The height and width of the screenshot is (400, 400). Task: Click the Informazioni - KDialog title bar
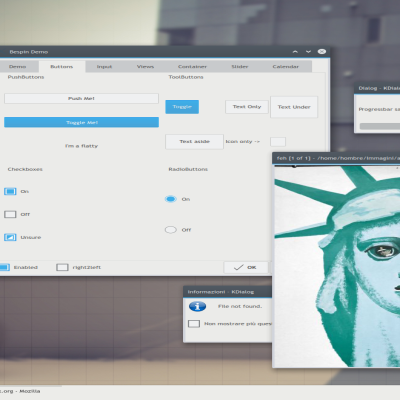[x=228, y=292]
